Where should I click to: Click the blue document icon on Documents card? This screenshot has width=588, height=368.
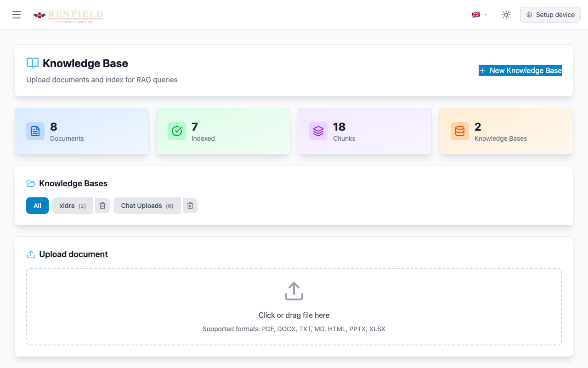click(35, 131)
